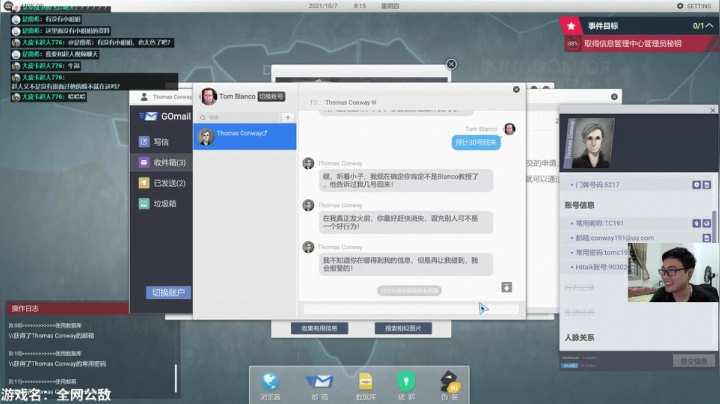Click the message ending 他告诉过我几号回来
720x404 pixels.
[x=406, y=180]
